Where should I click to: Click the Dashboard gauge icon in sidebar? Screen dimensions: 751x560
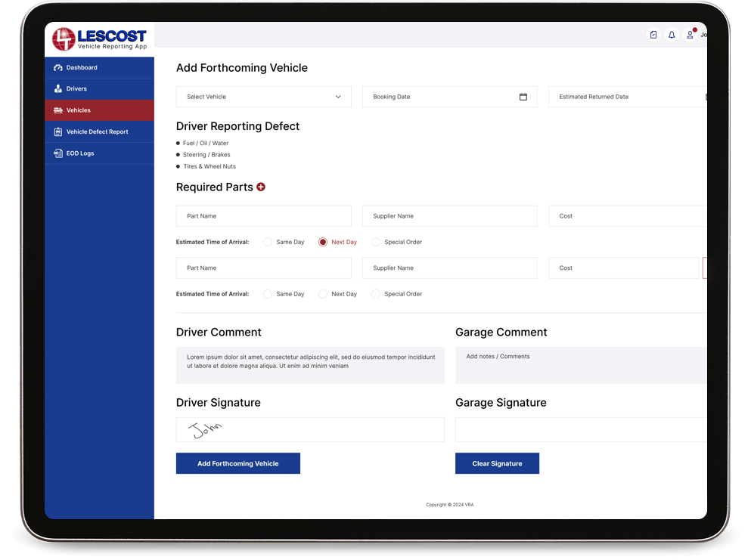58,68
